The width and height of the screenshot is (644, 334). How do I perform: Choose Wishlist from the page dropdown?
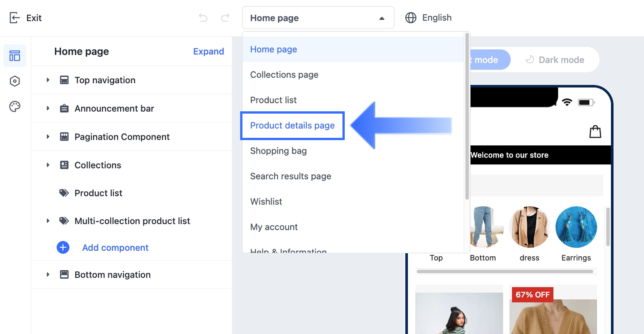[x=353, y=201]
